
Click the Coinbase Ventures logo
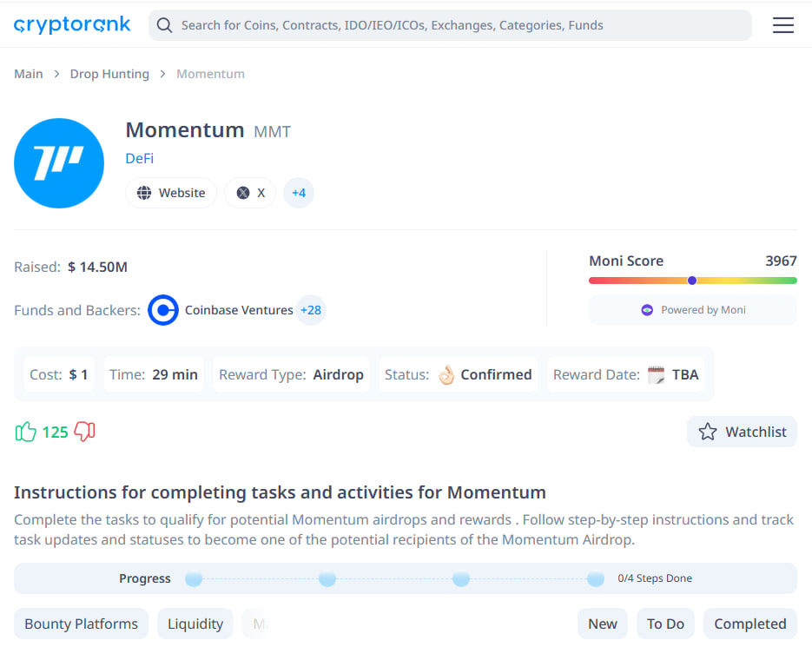pos(163,310)
